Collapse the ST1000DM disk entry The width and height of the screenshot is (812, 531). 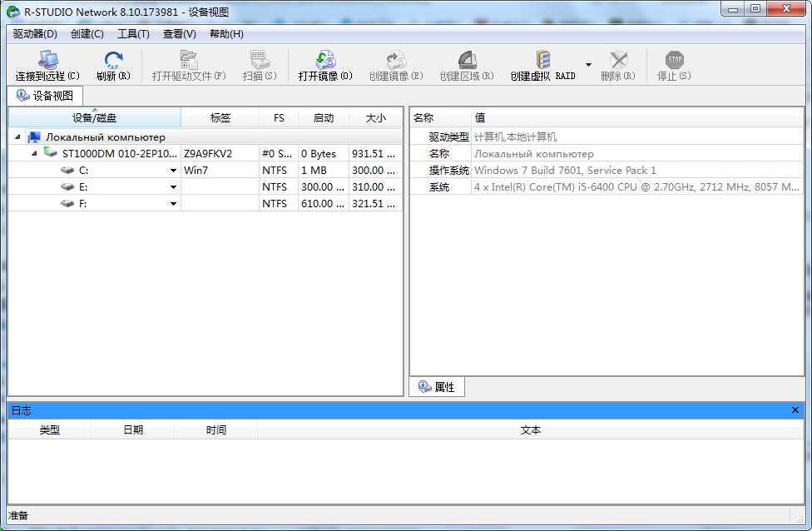point(33,153)
